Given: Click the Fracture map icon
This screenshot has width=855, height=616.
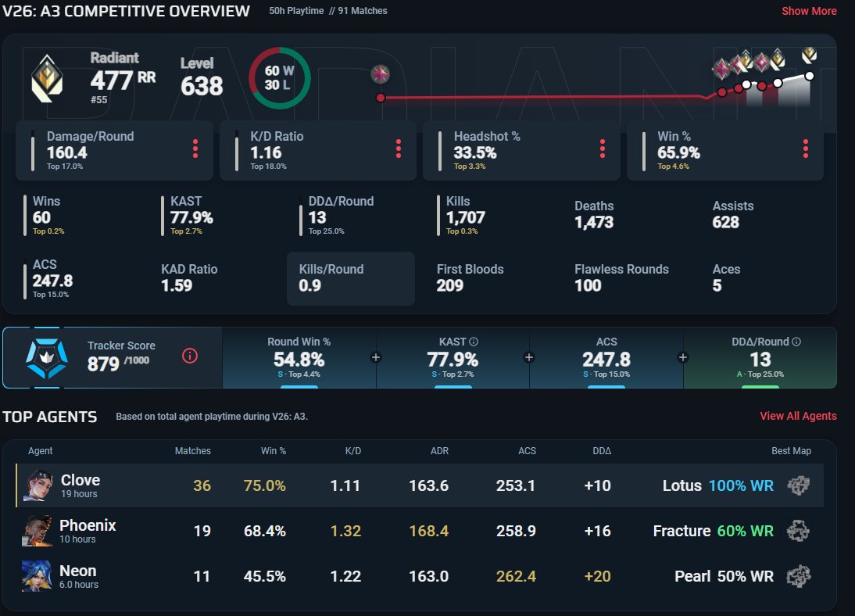Looking at the screenshot, I should pos(799,530).
